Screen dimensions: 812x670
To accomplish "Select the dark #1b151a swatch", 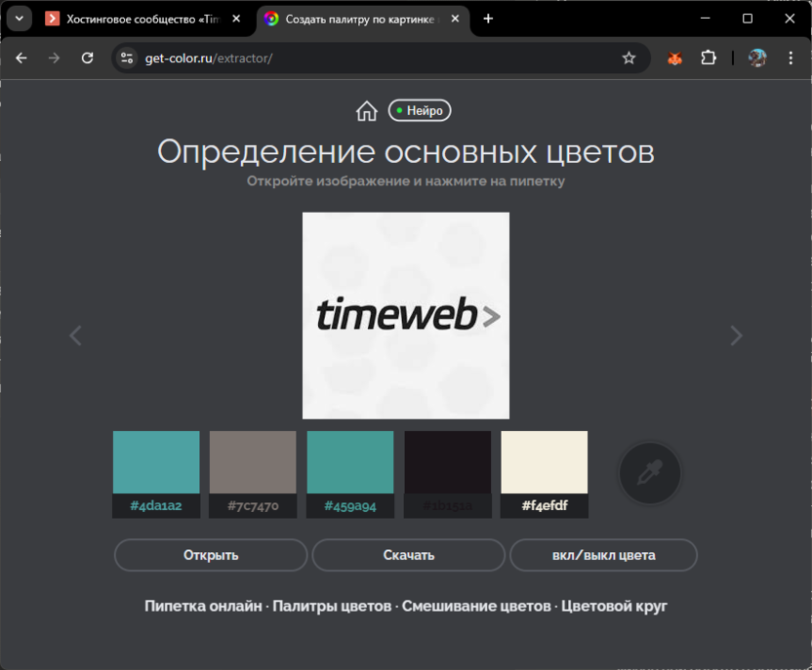I will point(447,462).
